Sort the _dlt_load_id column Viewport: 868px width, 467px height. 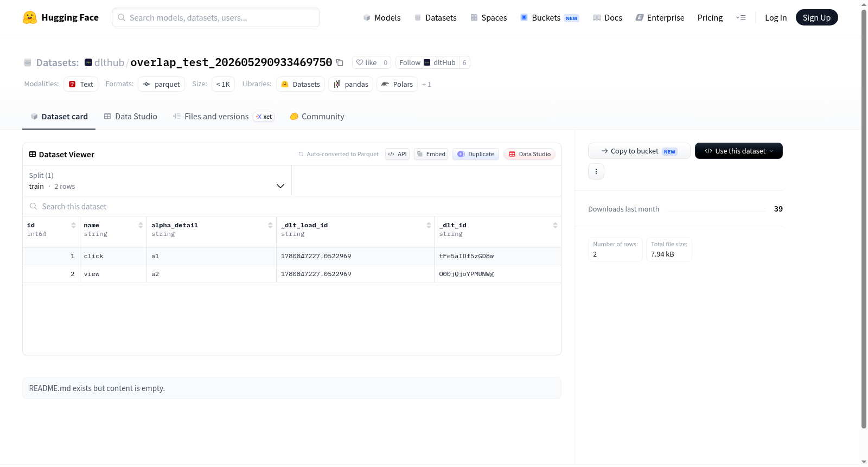(x=429, y=225)
